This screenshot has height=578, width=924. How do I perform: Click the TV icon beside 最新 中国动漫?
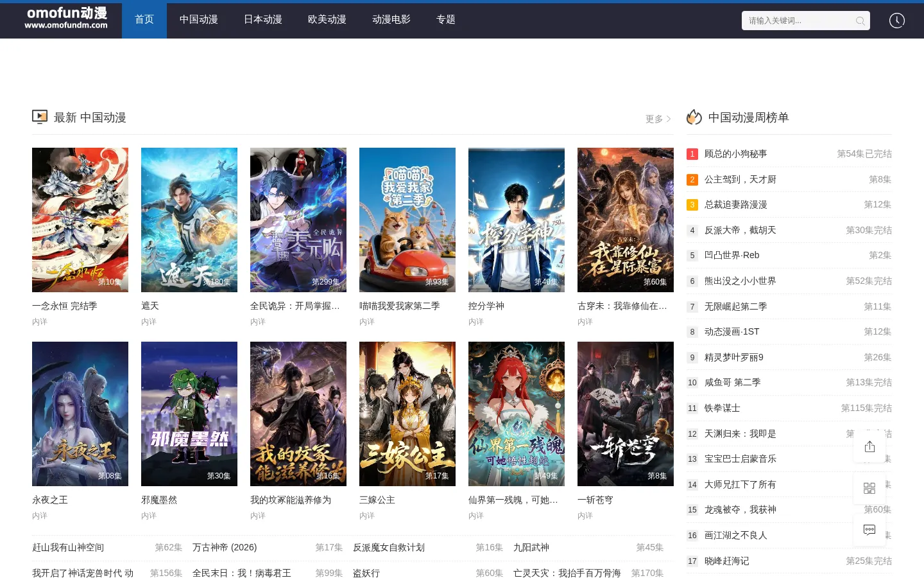[x=40, y=117]
